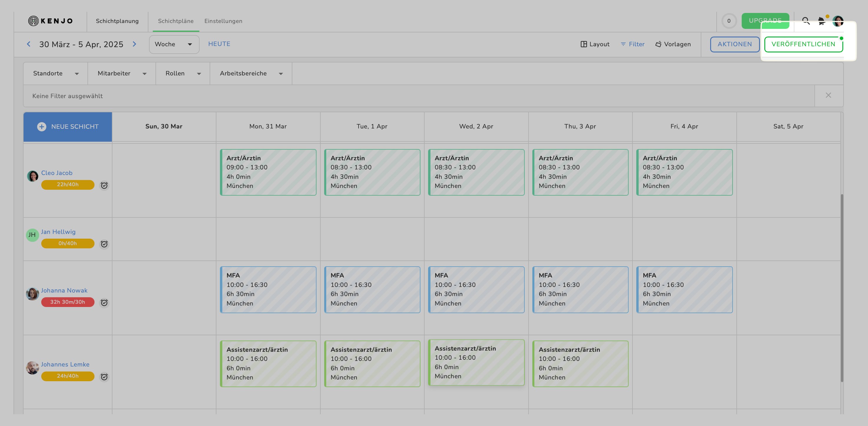Expand the Woche view dropdown
The width and height of the screenshot is (868, 426).
pyautogui.click(x=174, y=44)
